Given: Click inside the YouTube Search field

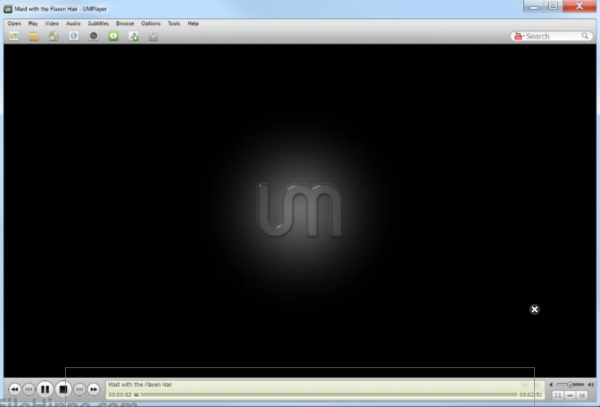Looking at the screenshot, I should click(552, 36).
